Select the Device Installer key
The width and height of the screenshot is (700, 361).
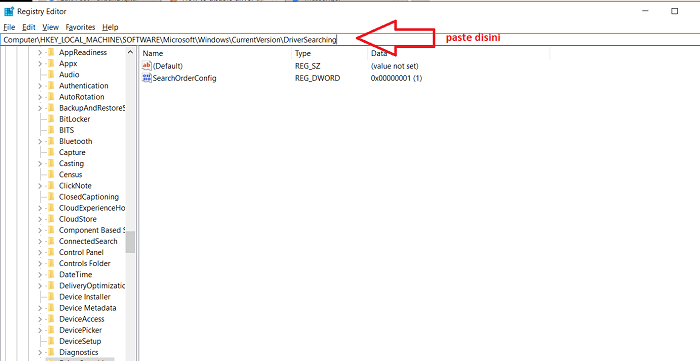(84, 297)
